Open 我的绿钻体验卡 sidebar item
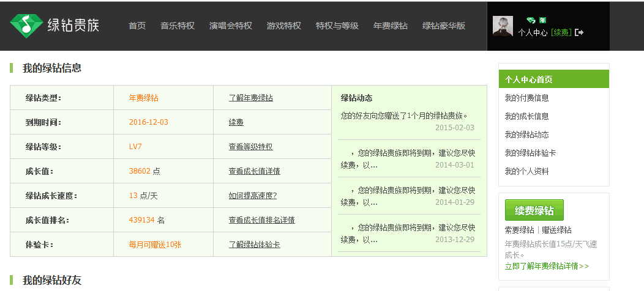The width and height of the screenshot is (644, 291). [530, 153]
